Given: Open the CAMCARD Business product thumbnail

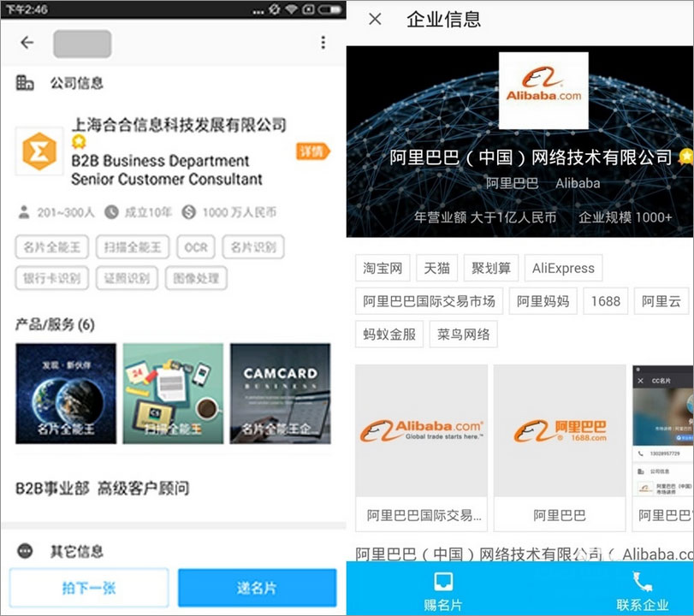Looking at the screenshot, I should coord(280,394).
